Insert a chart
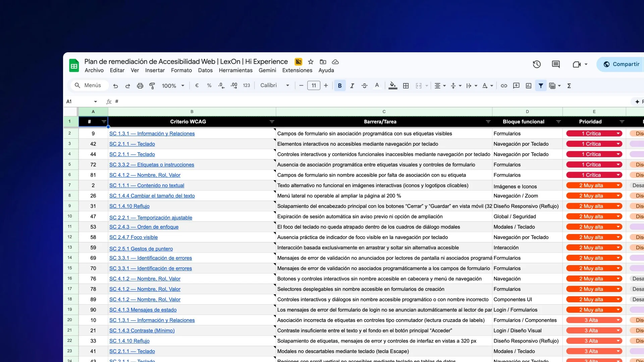The image size is (644, 362). [x=529, y=86]
